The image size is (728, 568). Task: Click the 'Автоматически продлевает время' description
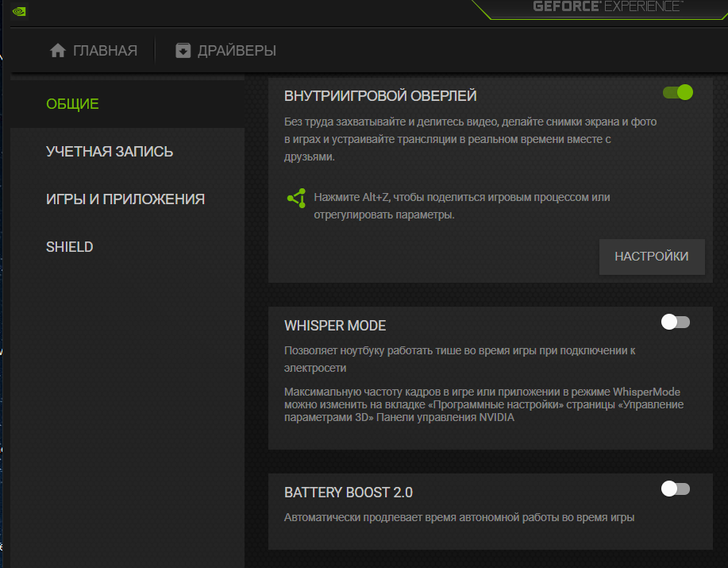[x=459, y=517]
